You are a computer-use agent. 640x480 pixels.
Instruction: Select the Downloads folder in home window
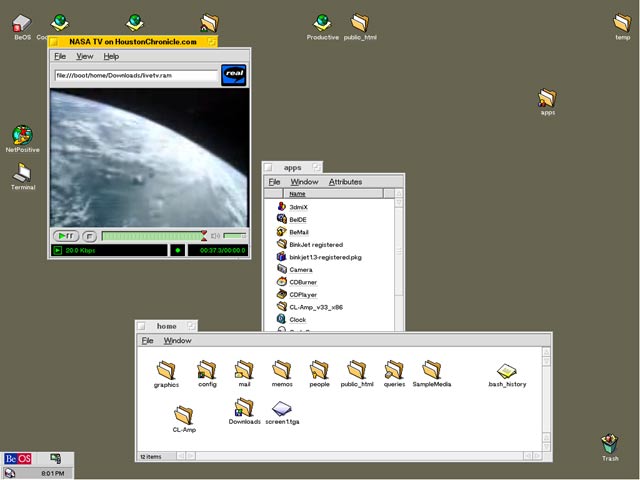click(244, 408)
